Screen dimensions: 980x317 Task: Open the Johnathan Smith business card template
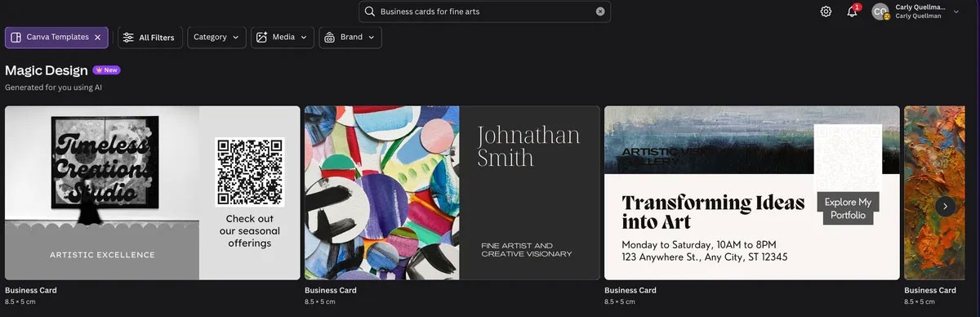(452, 193)
